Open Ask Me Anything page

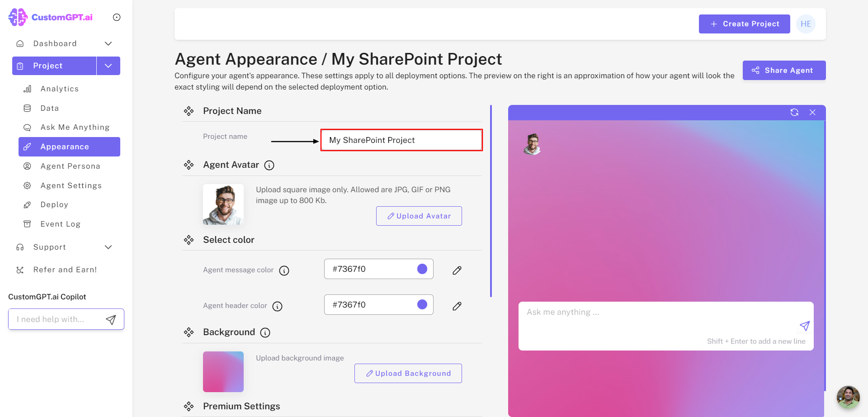pyautogui.click(x=75, y=127)
